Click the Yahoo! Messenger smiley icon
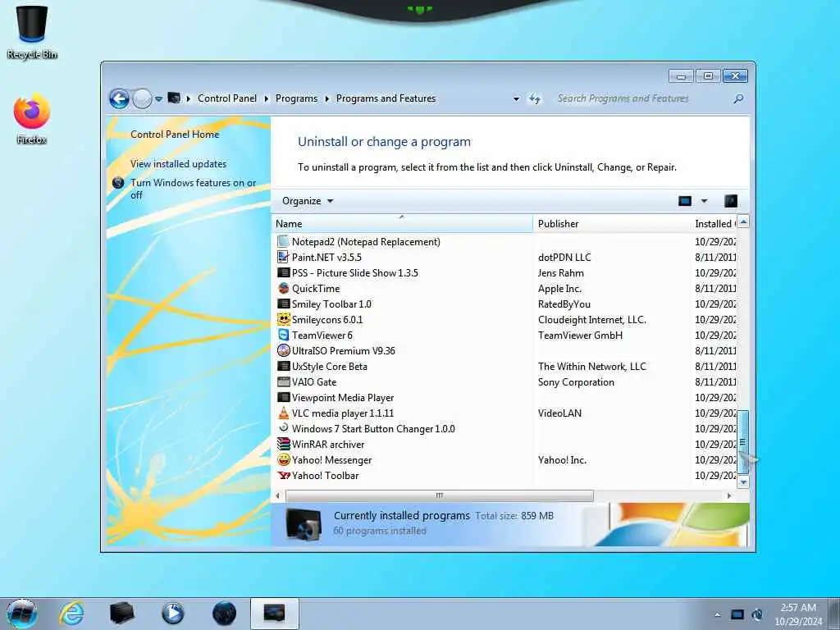This screenshot has width=840, height=630. coord(283,459)
